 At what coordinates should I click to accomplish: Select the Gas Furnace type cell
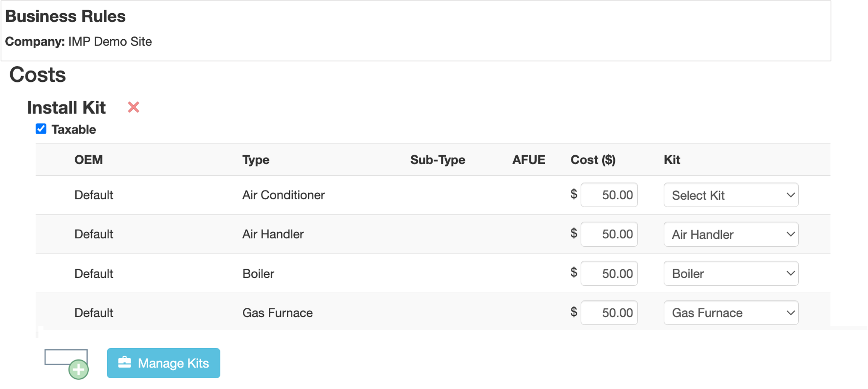[277, 313]
